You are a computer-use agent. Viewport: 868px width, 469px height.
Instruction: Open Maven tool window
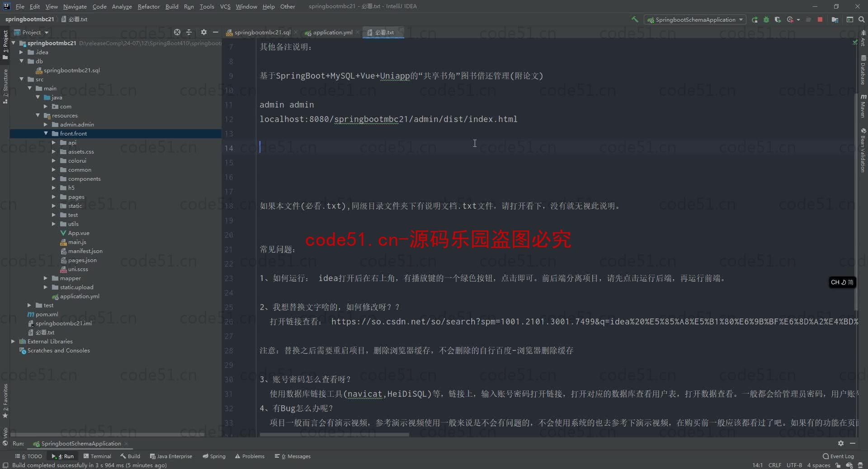tap(863, 106)
